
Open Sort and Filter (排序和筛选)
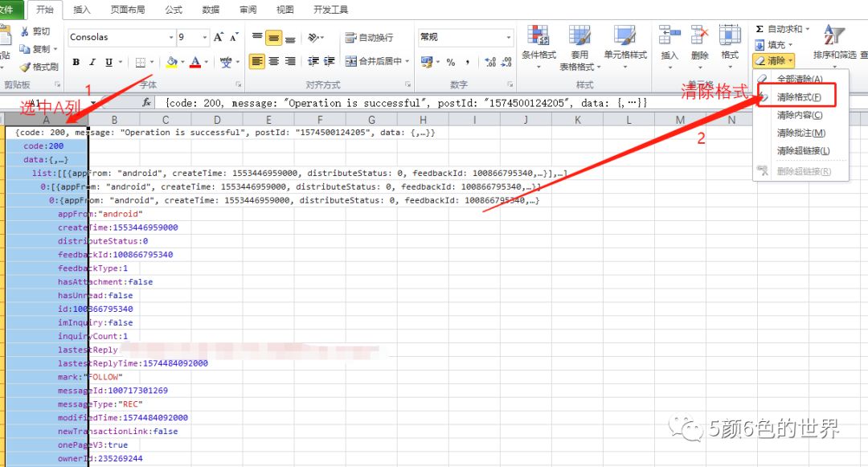[834, 45]
